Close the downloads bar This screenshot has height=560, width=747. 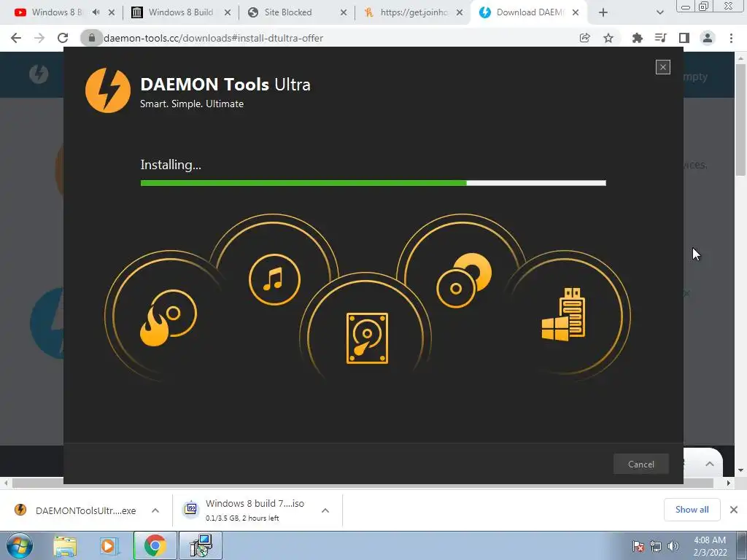pos(734,510)
